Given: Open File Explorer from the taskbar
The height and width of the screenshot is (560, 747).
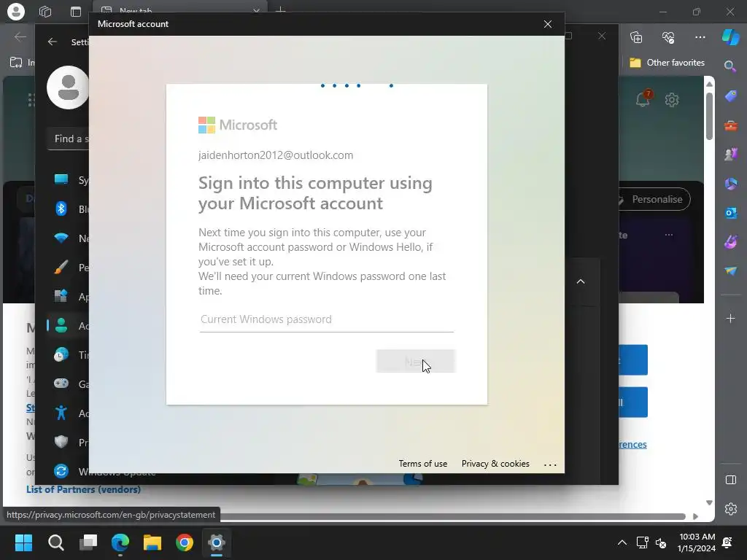Looking at the screenshot, I should (152, 542).
